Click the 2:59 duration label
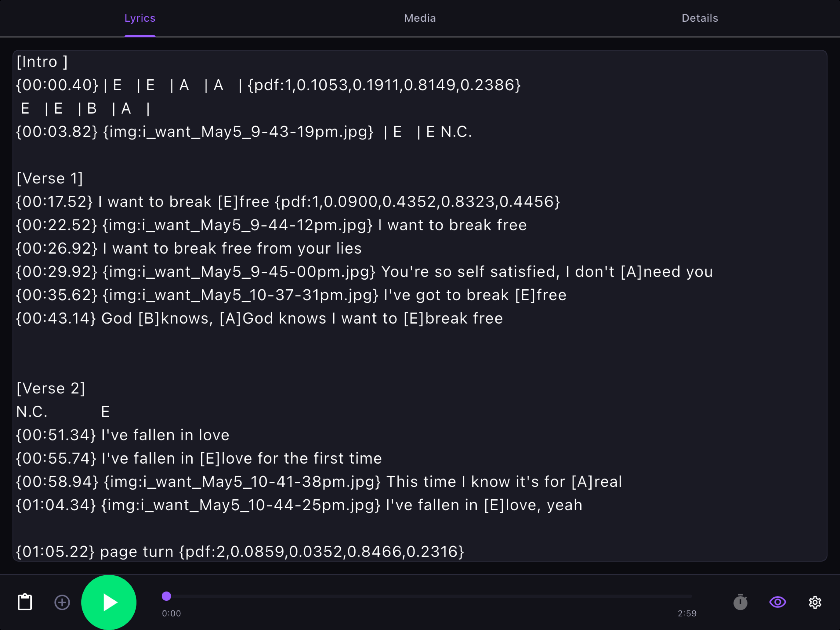The height and width of the screenshot is (630, 840). 687,613
